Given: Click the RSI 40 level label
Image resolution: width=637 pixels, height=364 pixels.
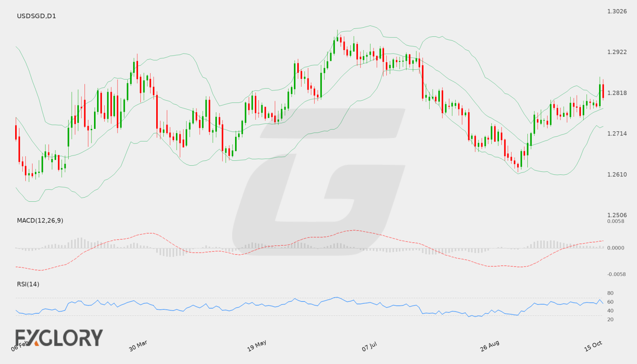Looking at the screenshot, I should pyautogui.click(x=610, y=311).
